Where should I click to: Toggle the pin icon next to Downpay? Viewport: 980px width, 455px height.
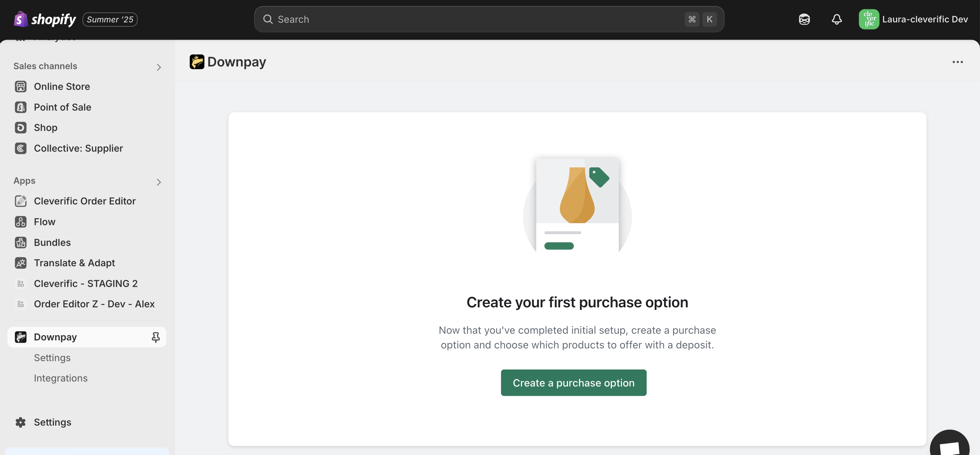(x=156, y=337)
